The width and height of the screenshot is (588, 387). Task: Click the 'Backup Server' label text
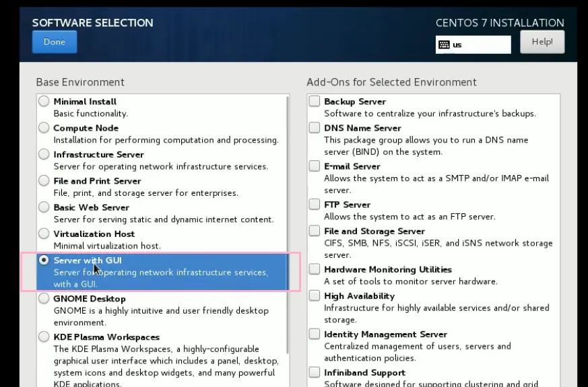[355, 102]
